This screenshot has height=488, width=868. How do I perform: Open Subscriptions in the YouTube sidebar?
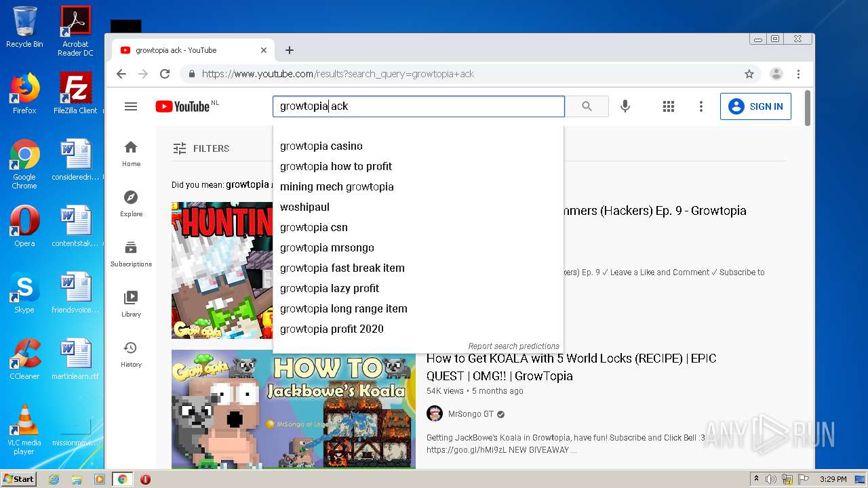(131, 253)
